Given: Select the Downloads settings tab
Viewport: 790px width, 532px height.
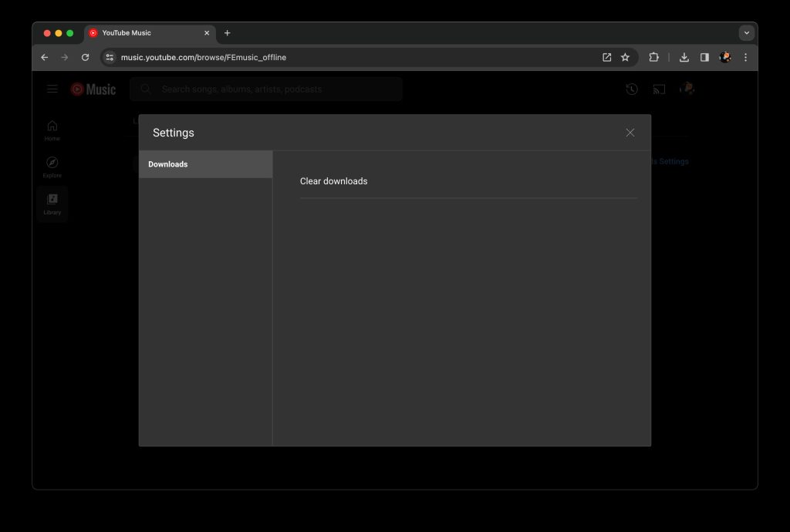Looking at the screenshot, I should 205,164.
